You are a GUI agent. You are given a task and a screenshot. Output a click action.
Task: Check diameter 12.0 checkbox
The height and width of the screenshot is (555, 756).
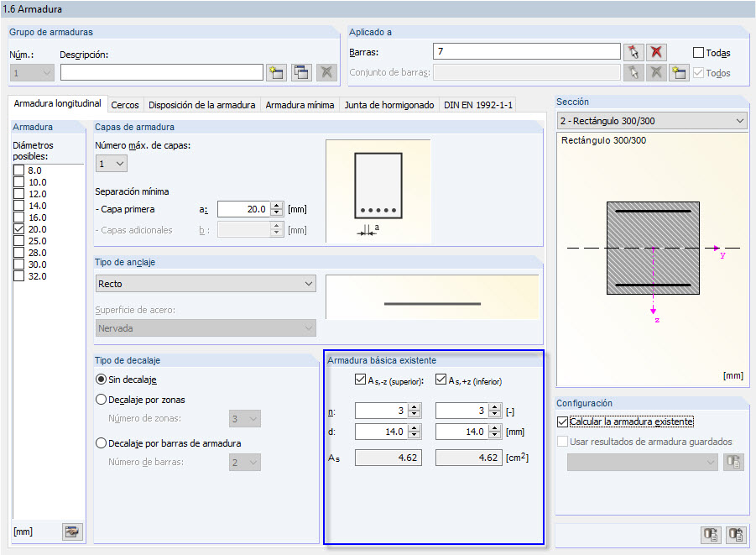(x=18, y=193)
